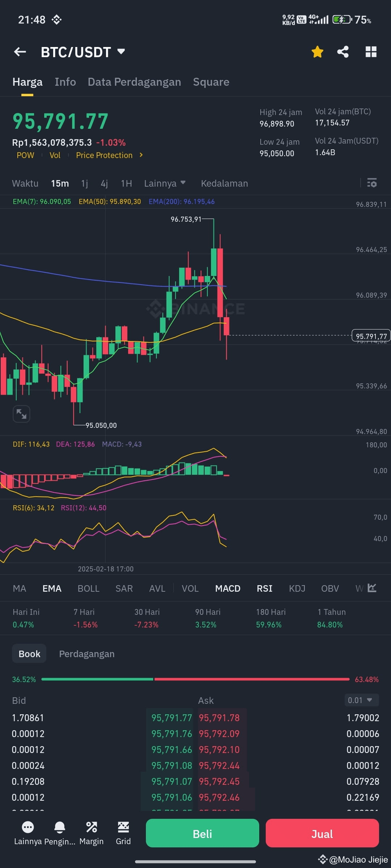Toggle the MACD sub-indicator
Viewport: 391px width, 868px height.
[228, 588]
